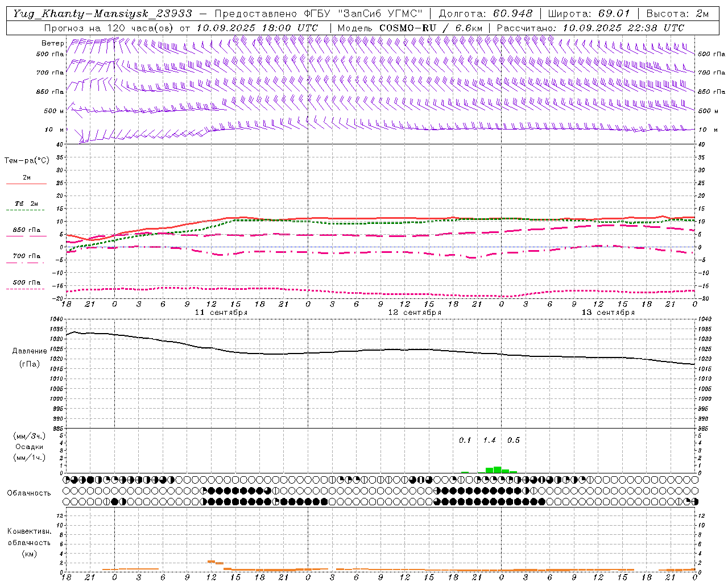
Task: Select the text "ЗапСиб УГМС" in the header
Action: [x=381, y=14]
